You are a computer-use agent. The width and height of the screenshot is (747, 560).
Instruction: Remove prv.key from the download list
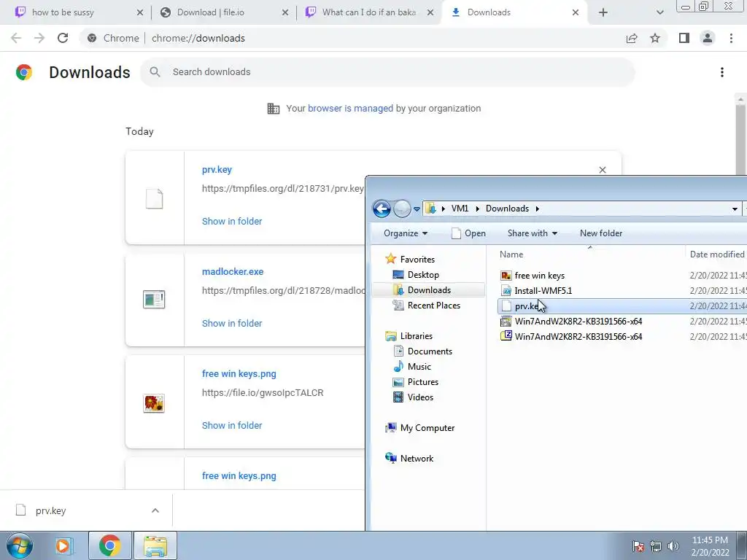603,170
